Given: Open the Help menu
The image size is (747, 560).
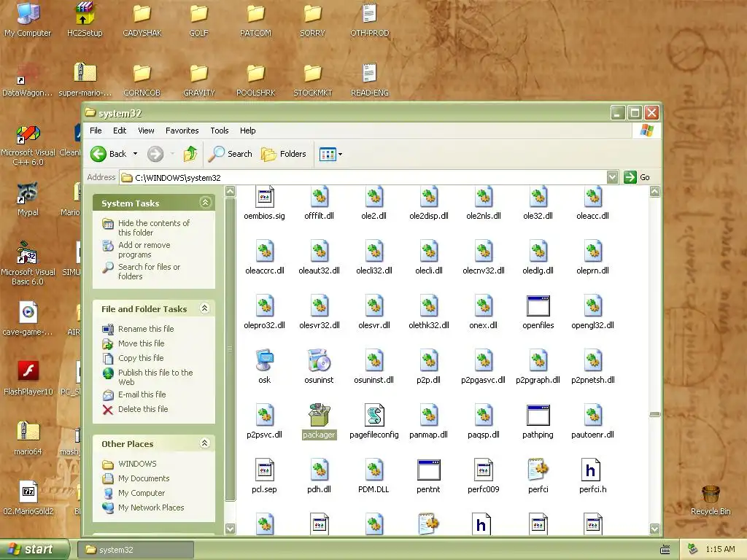Looking at the screenshot, I should pyautogui.click(x=247, y=131).
